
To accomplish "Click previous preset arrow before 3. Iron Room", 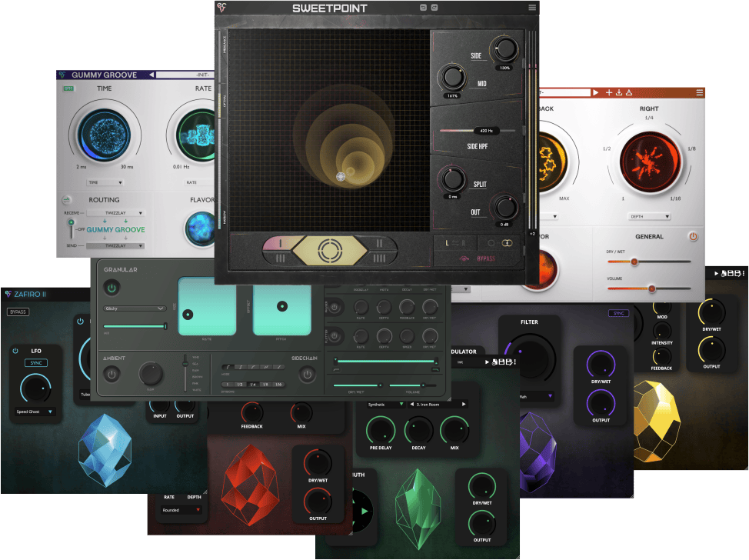I will 411,405.
